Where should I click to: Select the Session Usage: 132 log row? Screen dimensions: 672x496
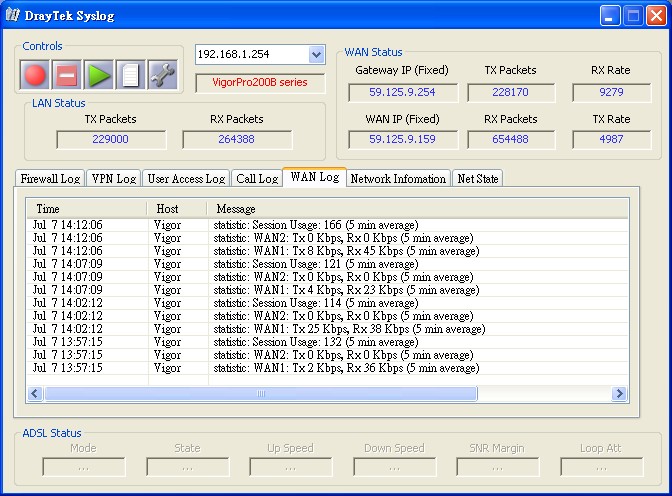click(x=328, y=342)
